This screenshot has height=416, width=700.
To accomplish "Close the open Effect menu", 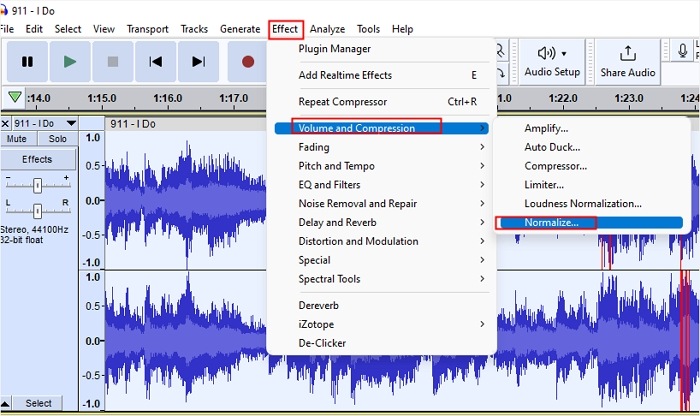I will (x=285, y=29).
